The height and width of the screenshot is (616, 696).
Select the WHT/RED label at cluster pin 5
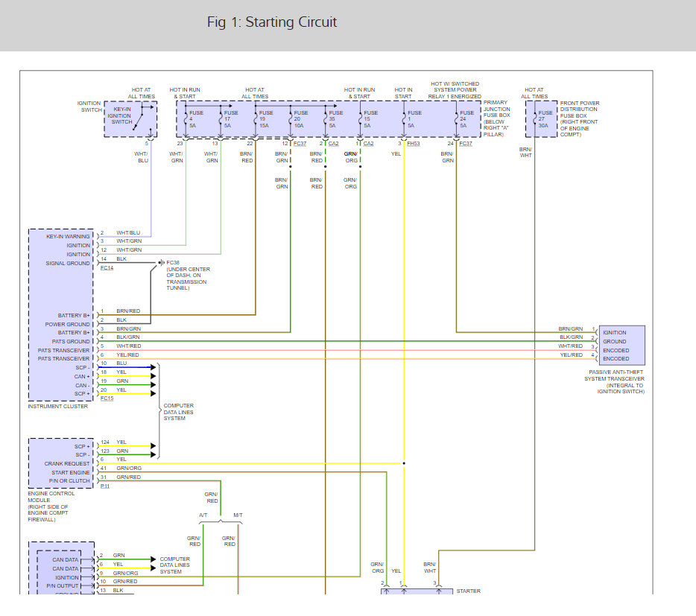129,346
